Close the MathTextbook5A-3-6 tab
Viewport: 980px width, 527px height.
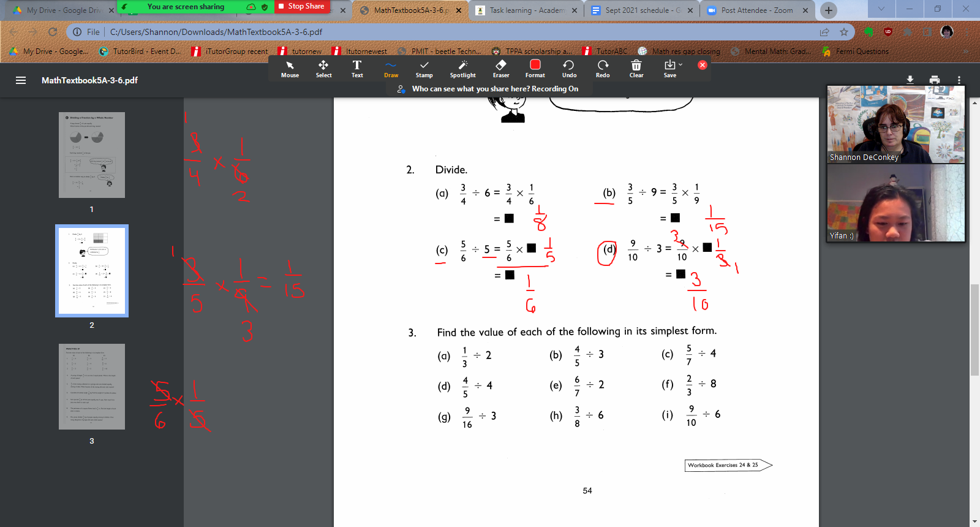coord(459,10)
